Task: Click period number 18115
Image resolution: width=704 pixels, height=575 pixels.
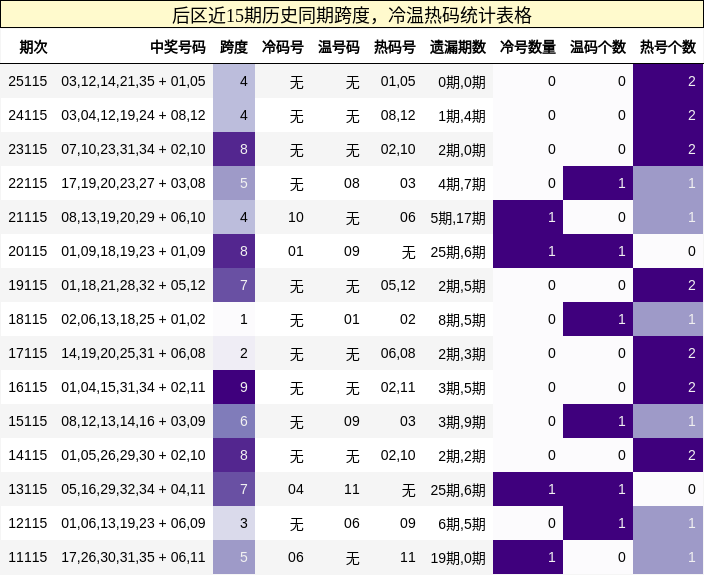Action: click(x=28, y=319)
